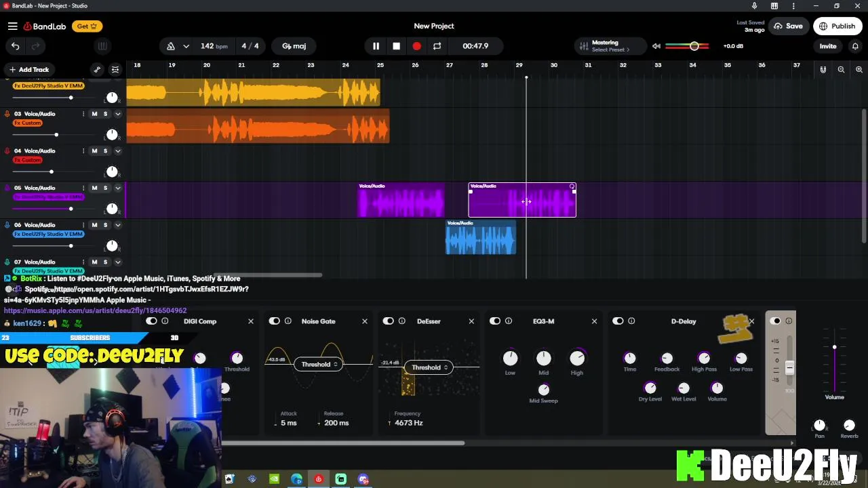Viewport: 868px width, 488px height.
Task: Click the master volume speaker icon
Action: click(x=656, y=46)
